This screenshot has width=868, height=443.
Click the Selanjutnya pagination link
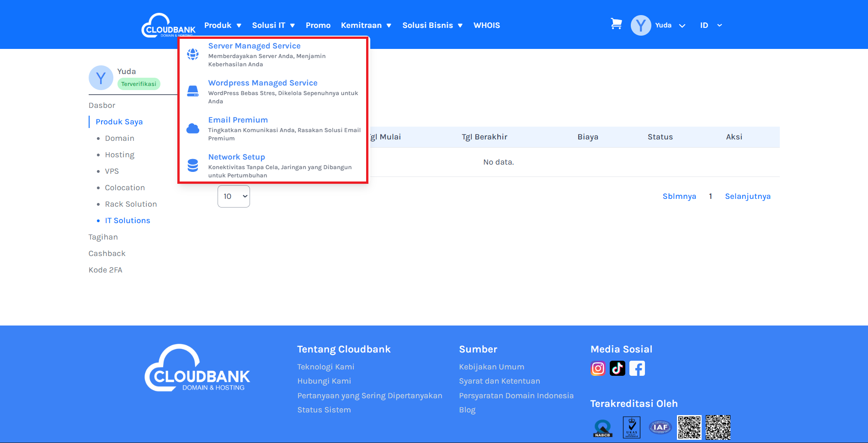click(x=747, y=196)
